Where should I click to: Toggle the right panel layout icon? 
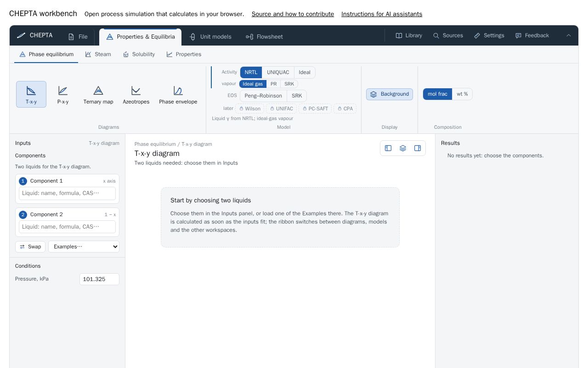(418, 148)
